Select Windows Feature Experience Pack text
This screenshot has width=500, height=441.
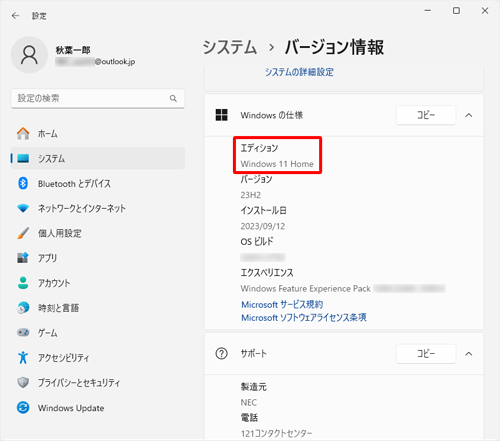(x=305, y=288)
